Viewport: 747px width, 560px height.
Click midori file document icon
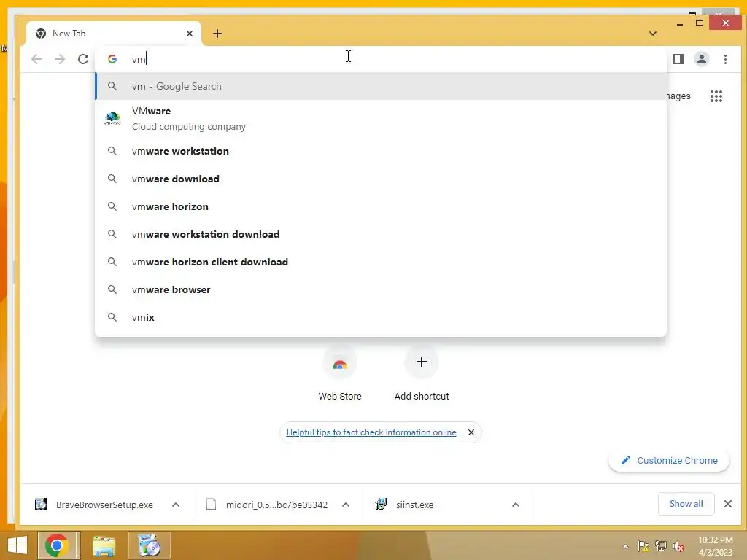pos(211,504)
